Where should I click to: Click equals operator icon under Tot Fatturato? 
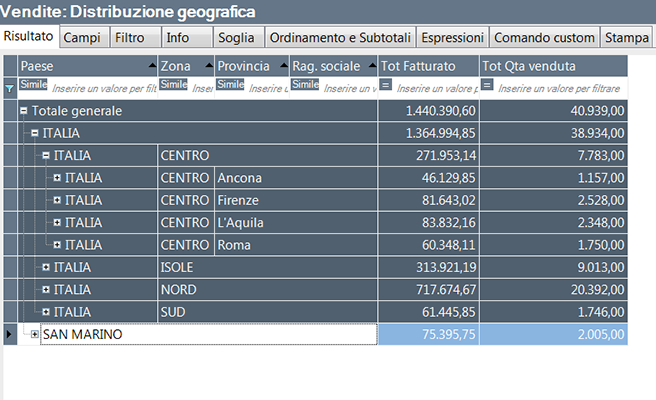pos(386,87)
